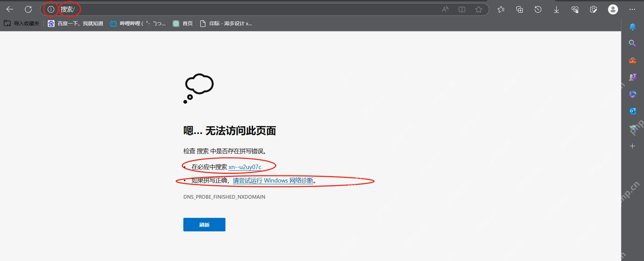Viewport: 644px width, 261px height.
Task: Open the 百度一下，我就知道 bookmark
Action: pos(76,23)
